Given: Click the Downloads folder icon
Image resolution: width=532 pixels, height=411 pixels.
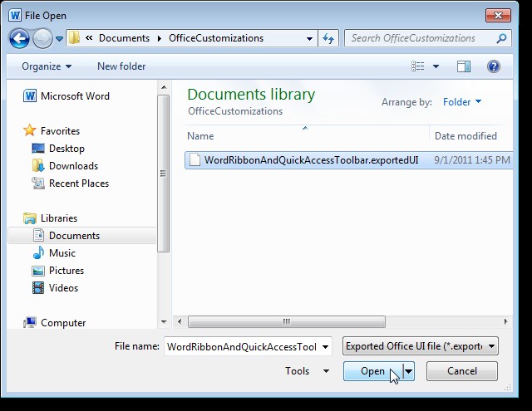Looking at the screenshot, I should (38, 166).
